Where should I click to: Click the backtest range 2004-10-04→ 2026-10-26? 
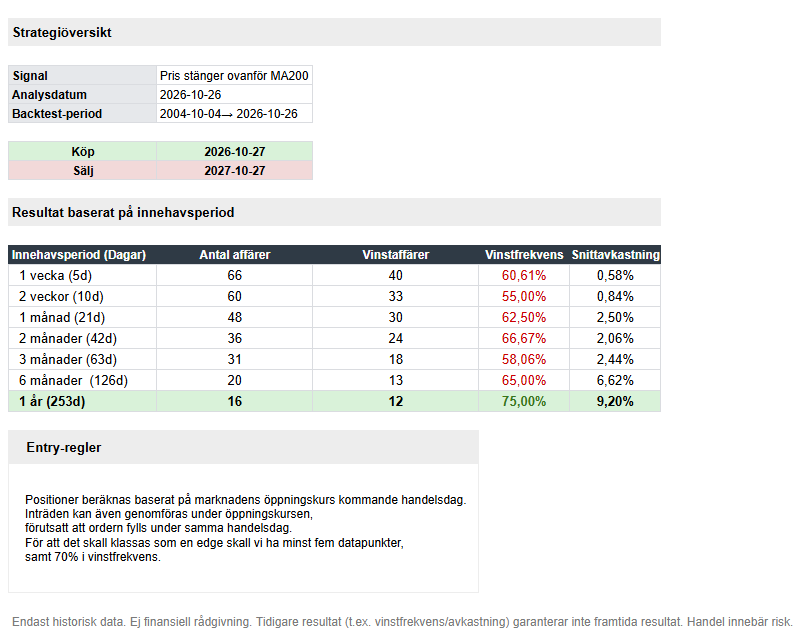(228, 114)
